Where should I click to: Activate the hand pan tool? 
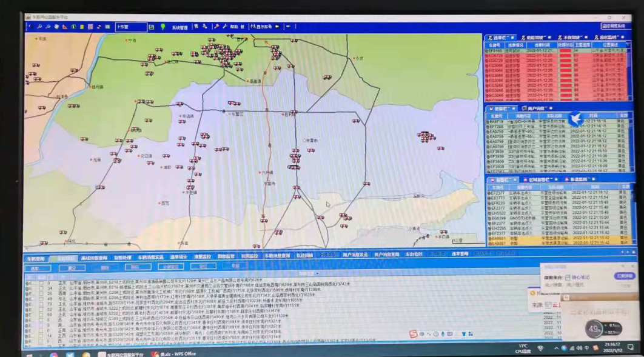[x=56, y=27]
